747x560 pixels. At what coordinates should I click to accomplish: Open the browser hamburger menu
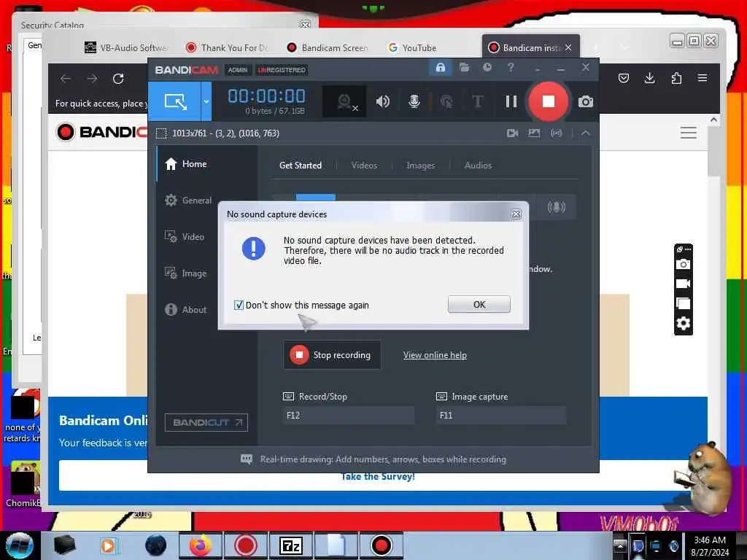[x=703, y=78]
